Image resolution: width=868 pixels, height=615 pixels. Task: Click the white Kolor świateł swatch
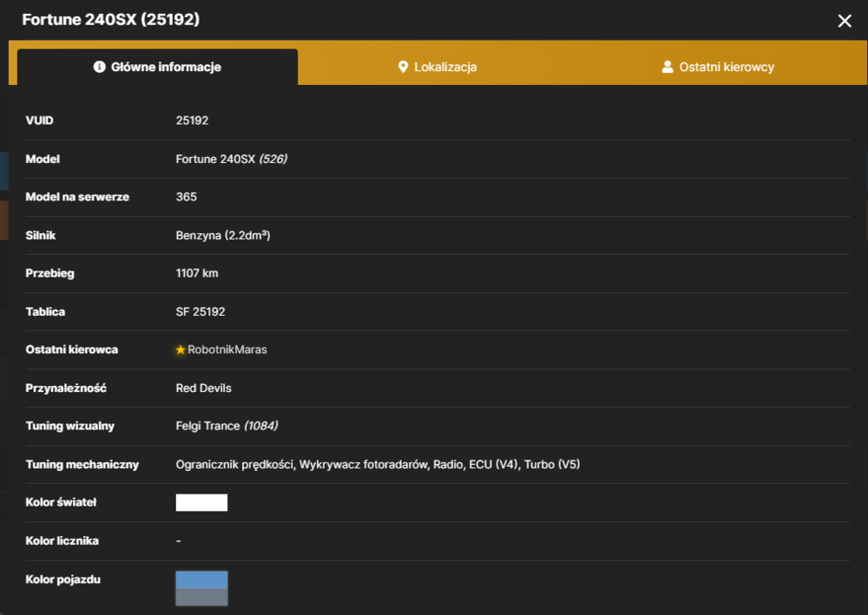201,502
